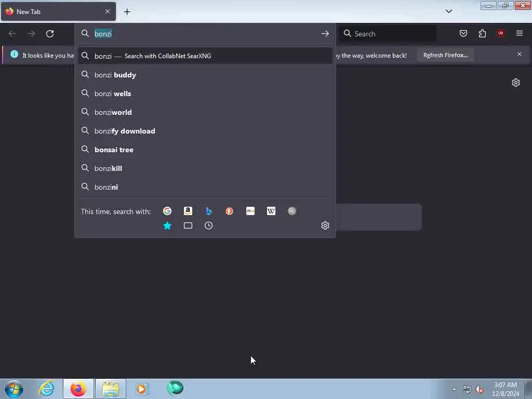Select the gray magnifier search engine icon
532x399 pixels.
292,211
